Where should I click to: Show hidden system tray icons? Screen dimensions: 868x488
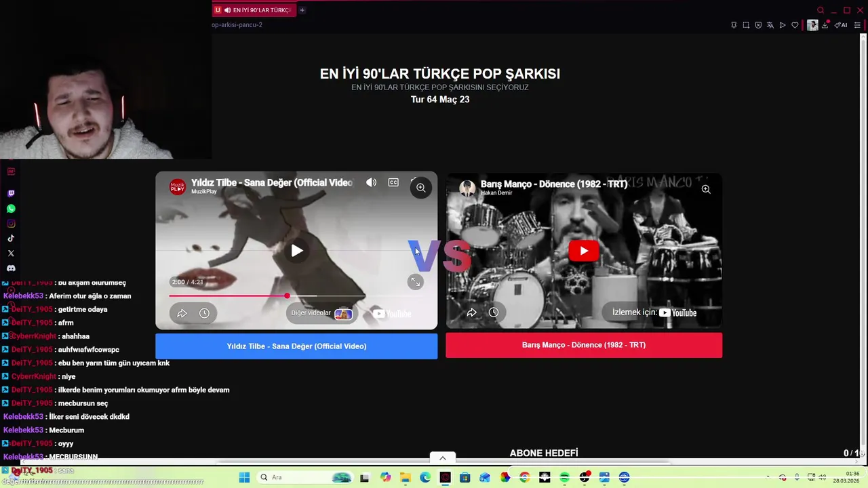coord(768,477)
